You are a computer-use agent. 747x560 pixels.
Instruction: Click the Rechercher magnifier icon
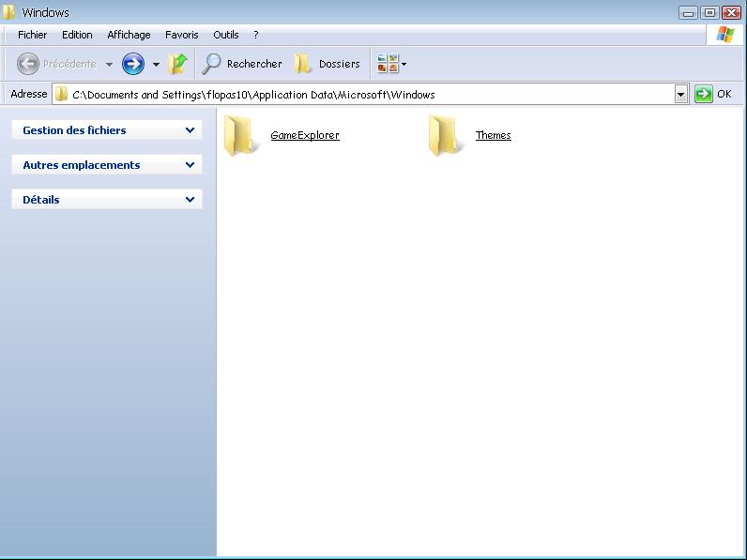(211, 64)
